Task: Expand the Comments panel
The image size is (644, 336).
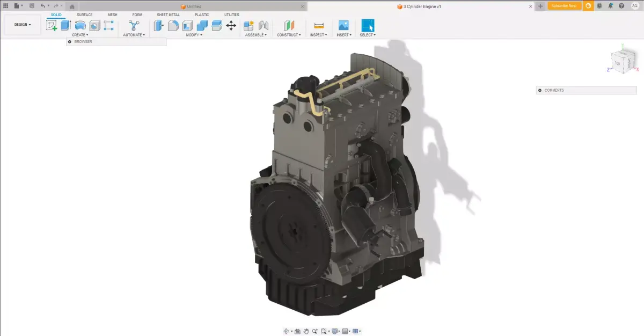Action: [539, 90]
